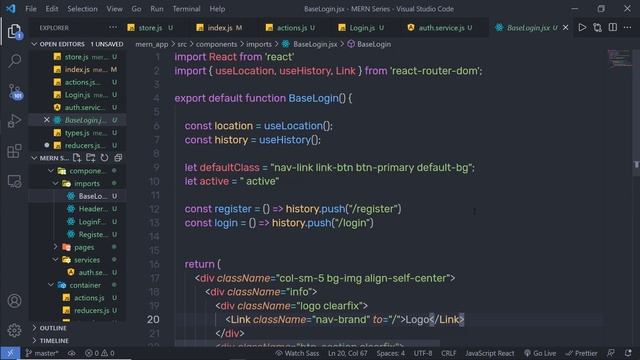Open reducers.js in Open Editors list

77,145
